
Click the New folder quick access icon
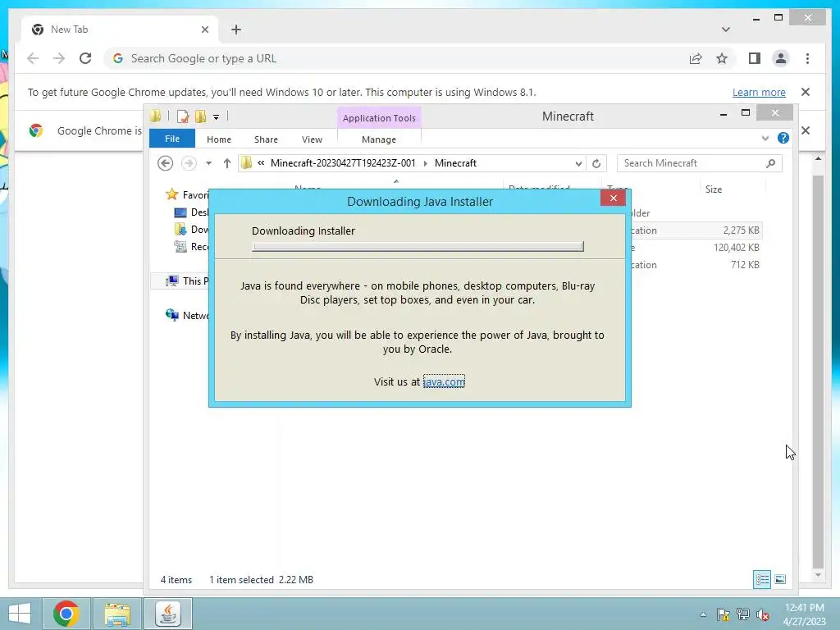coord(200,116)
